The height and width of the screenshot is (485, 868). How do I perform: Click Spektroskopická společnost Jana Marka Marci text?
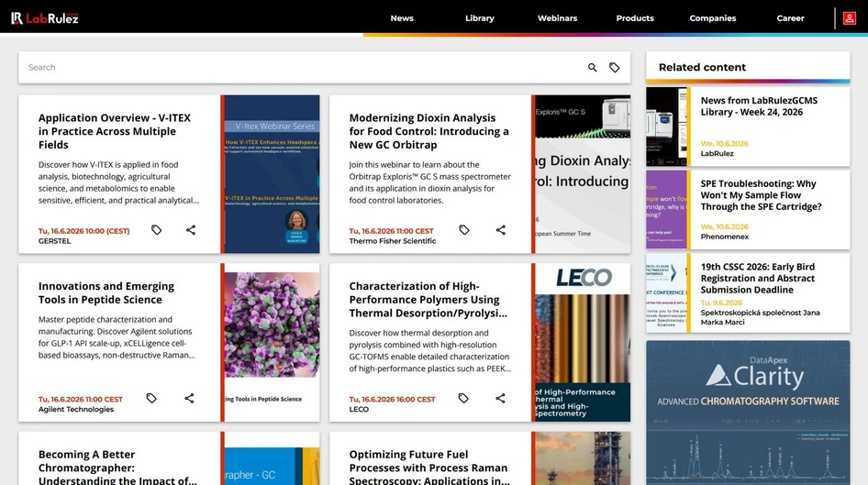pyautogui.click(x=760, y=317)
